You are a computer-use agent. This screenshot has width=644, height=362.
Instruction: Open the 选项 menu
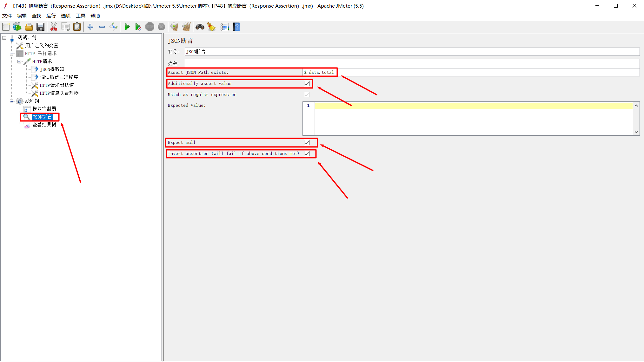66,16
